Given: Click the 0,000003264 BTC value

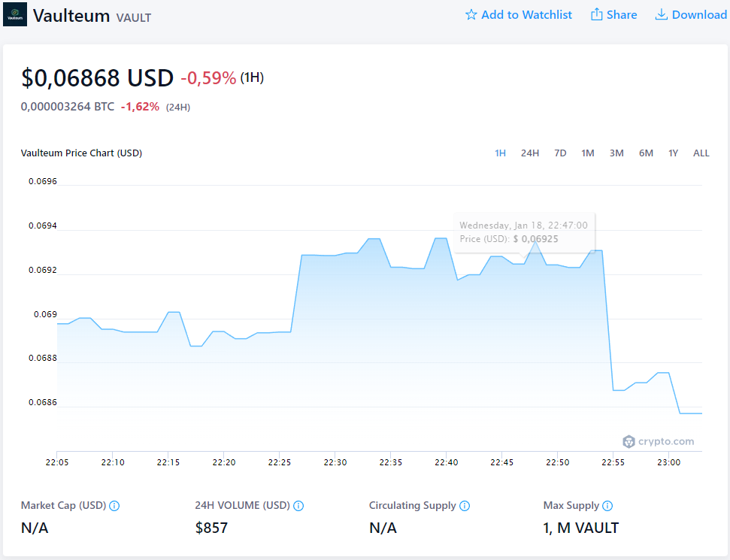Looking at the screenshot, I should point(68,107).
